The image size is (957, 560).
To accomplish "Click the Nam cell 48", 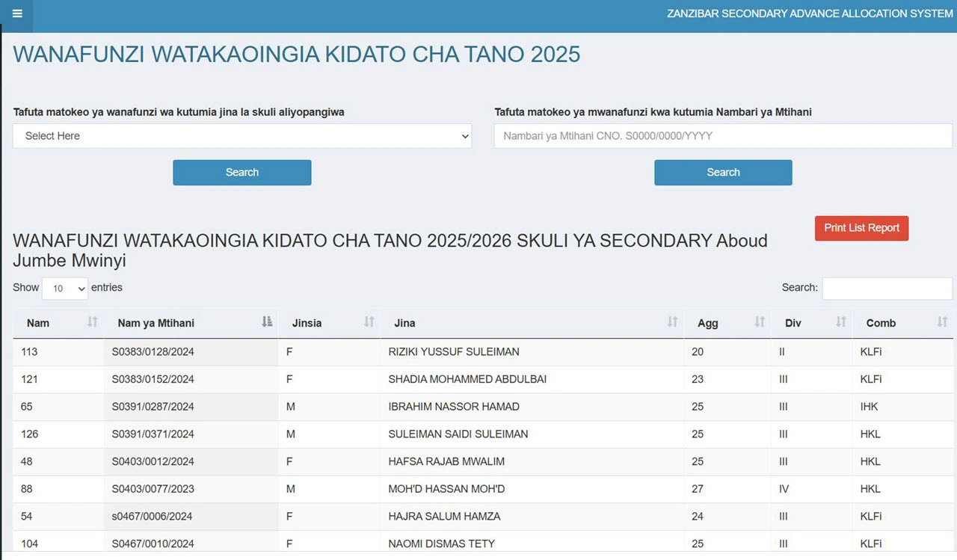I will 27,461.
